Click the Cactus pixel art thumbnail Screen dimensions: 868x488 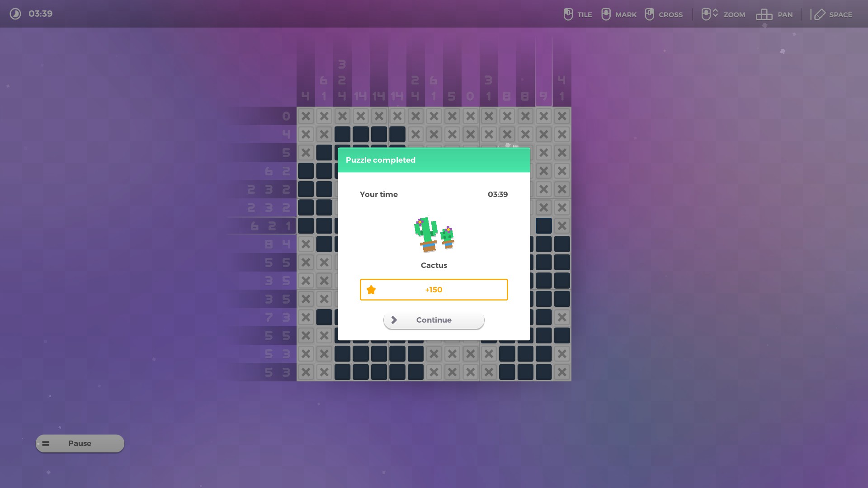click(434, 235)
